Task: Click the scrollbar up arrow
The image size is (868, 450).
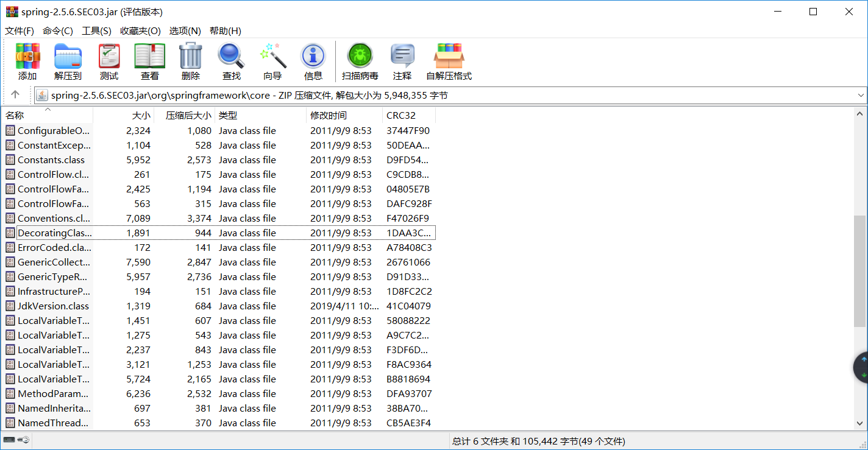Action: click(x=860, y=114)
